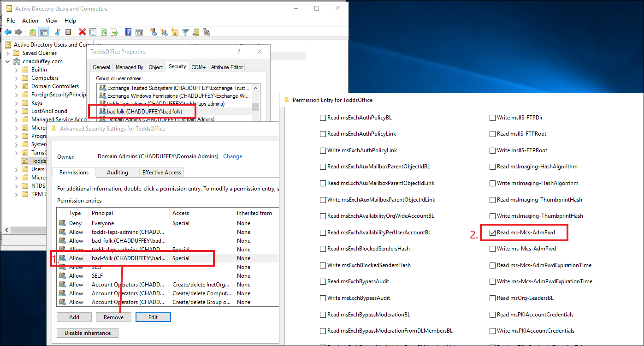Viewport: 644px width, 346px height.
Task: Click the Add to group toolbar icon
Action: [207, 32]
